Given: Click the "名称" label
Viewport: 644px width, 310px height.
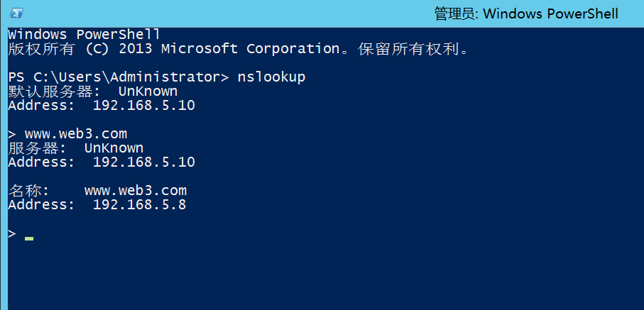Looking at the screenshot, I should click(x=28, y=191).
